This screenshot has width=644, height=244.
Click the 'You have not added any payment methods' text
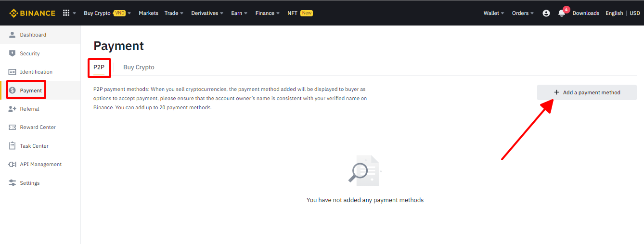point(365,200)
